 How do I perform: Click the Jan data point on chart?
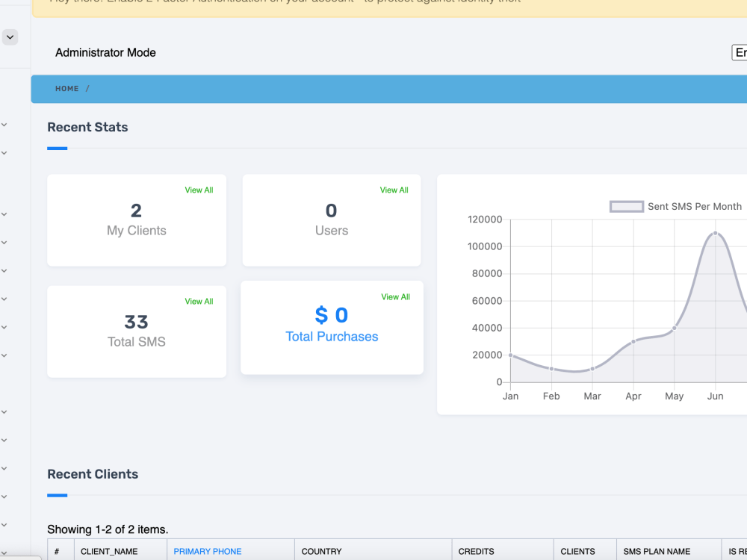(511, 355)
